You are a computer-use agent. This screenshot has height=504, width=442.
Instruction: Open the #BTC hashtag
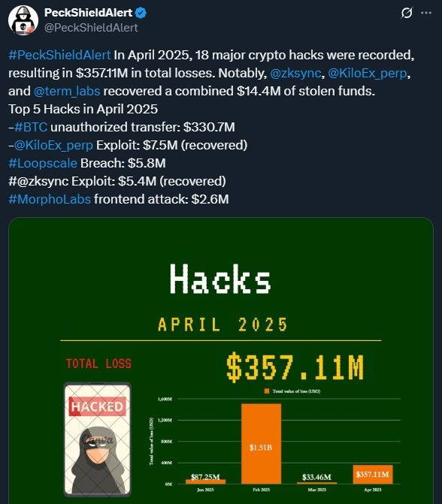(x=31, y=127)
